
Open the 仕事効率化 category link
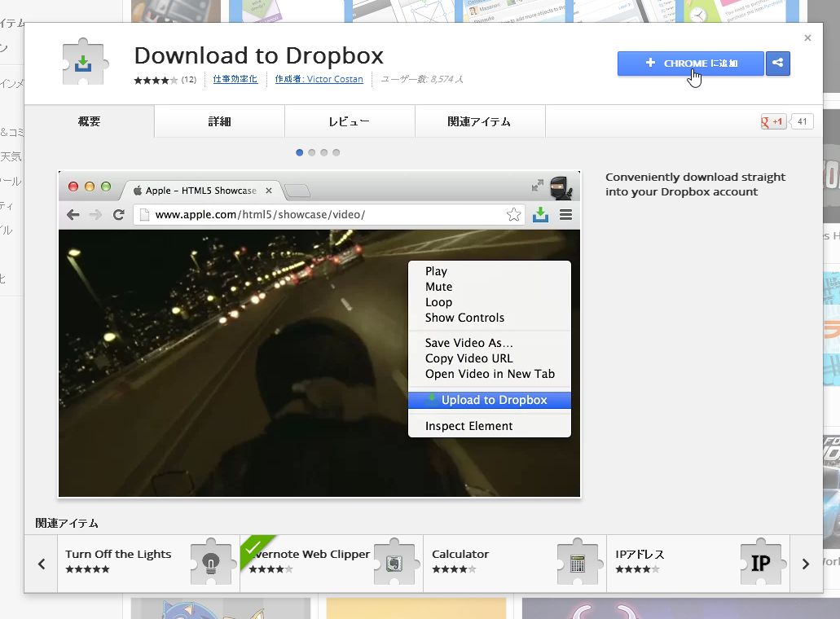coord(235,79)
